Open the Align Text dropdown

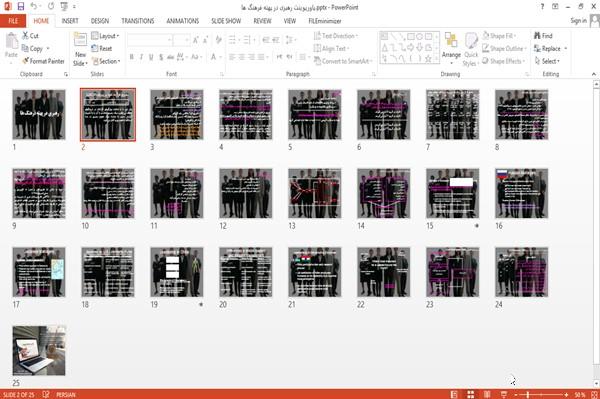tap(331, 48)
